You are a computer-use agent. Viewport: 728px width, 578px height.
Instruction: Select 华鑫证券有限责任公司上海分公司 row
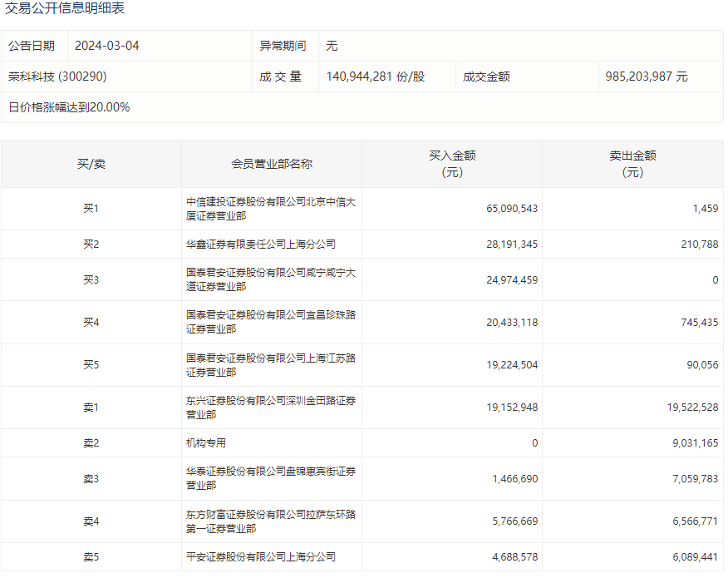[x=261, y=245]
